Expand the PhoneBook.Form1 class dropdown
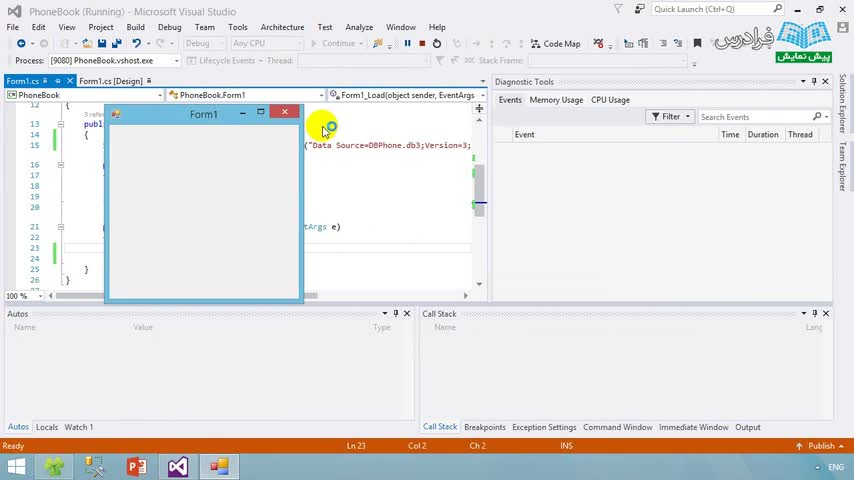This screenshot has width=854, height=480. (246, 95)
